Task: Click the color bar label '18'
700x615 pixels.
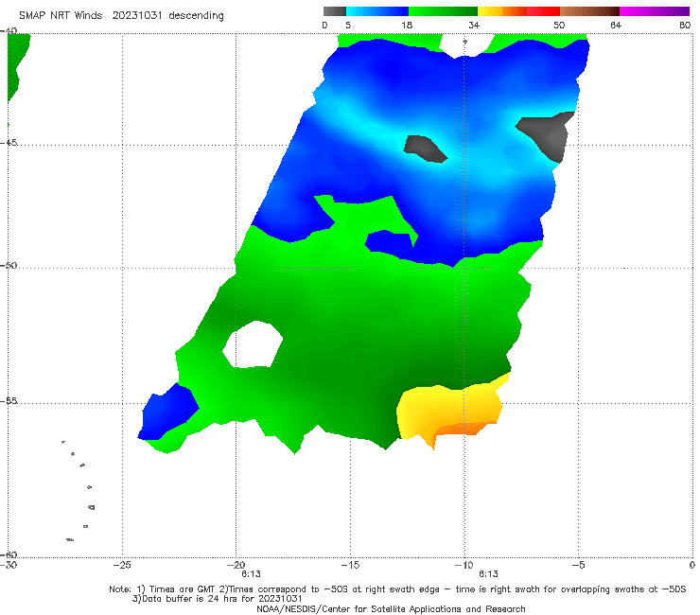Action: [407, 26]
